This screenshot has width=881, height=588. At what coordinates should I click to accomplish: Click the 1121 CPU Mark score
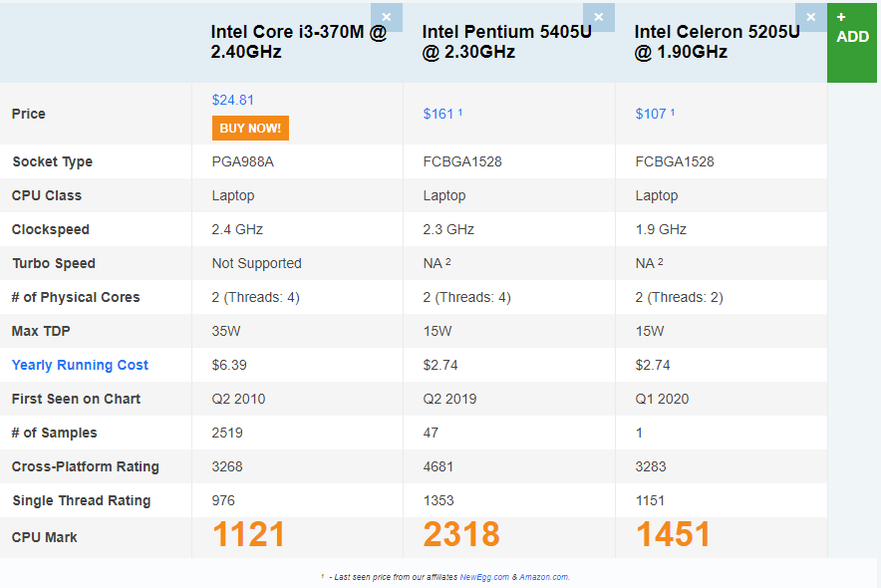point(249,534)
